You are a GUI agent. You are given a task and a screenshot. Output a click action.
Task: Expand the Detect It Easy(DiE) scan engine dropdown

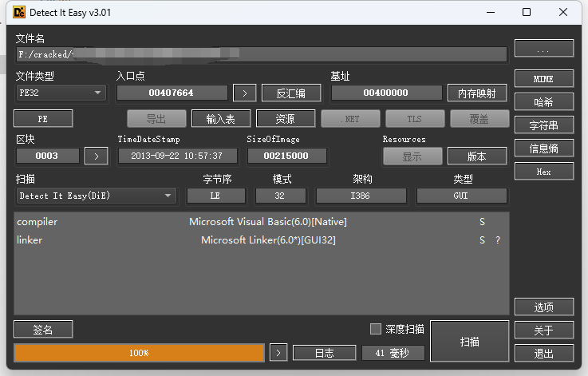tap(97, 196)
